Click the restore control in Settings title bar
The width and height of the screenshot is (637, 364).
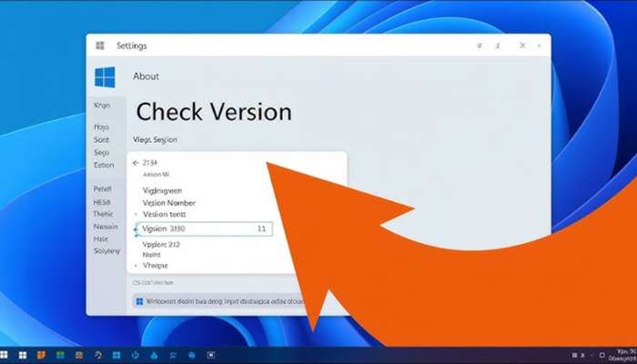(498, 45)
